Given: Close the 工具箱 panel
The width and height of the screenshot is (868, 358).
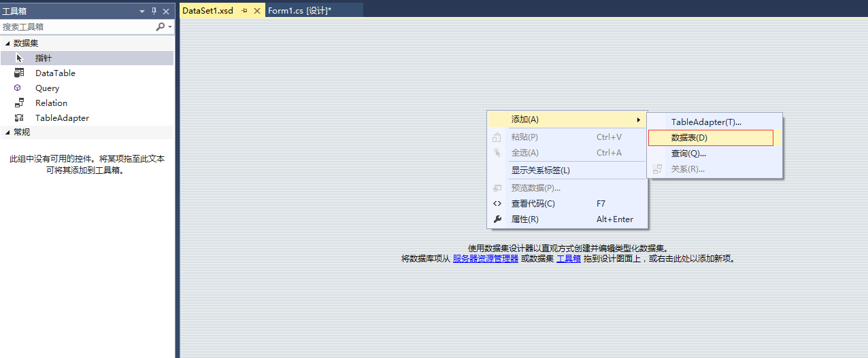Looking at the screenshot, I should 166,11.
